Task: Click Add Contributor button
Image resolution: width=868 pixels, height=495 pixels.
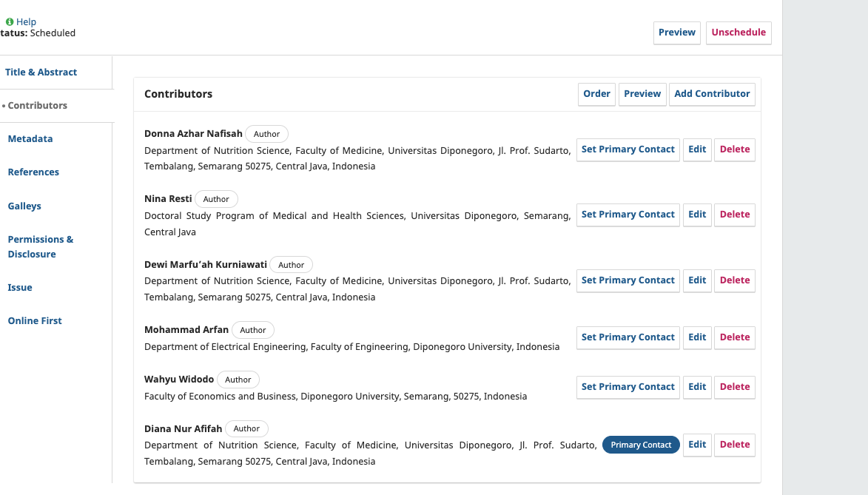Action: point(712,94)
